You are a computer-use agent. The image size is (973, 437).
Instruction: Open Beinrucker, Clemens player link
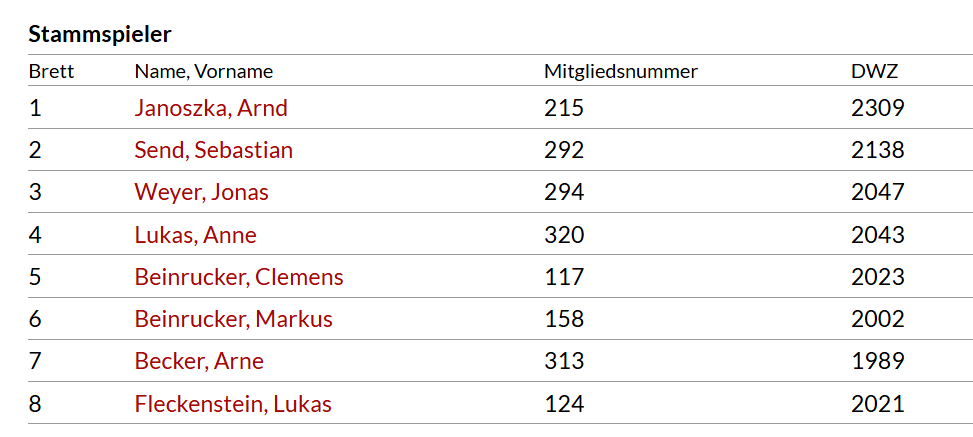239,277
